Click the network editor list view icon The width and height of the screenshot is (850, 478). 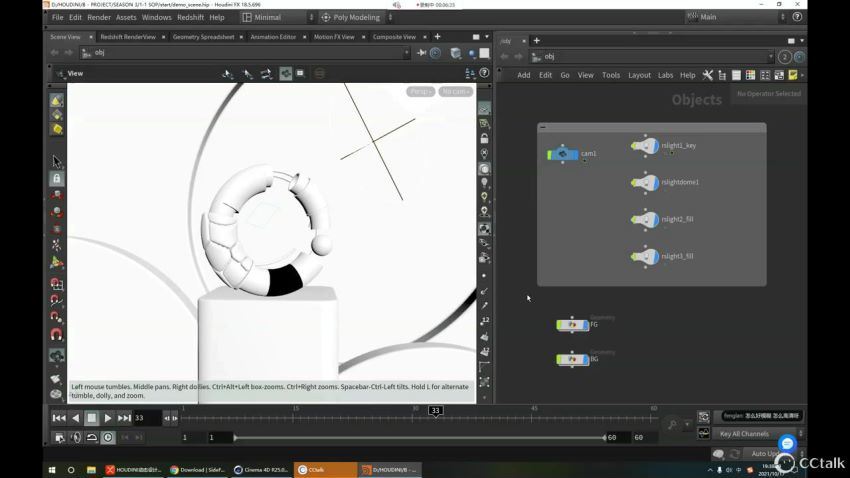click(736, 75)
